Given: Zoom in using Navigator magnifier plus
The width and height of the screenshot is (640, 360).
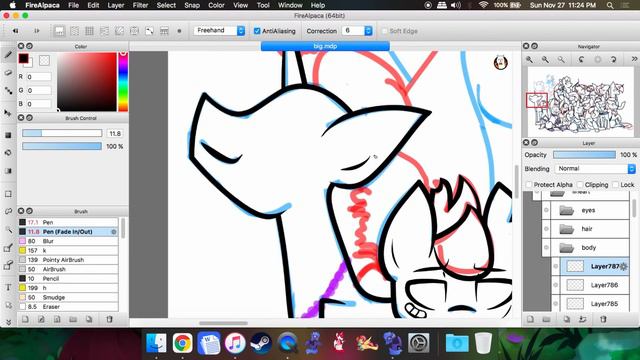Looking at the screenshot, I should tap(529, 60).
